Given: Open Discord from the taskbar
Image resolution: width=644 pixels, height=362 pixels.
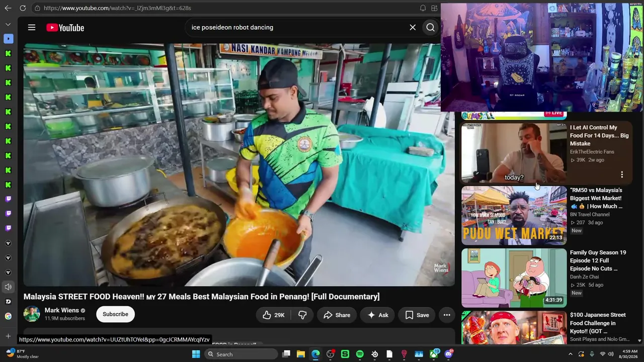Looking at the screenshot, I should click(x=448, y=354).
